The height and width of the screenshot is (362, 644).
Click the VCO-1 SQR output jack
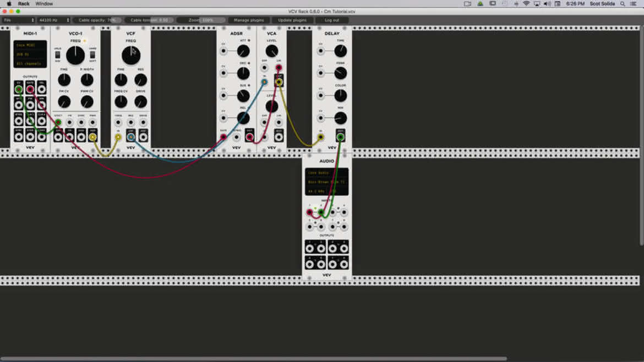pyautogui.click(x=93, y=137)
